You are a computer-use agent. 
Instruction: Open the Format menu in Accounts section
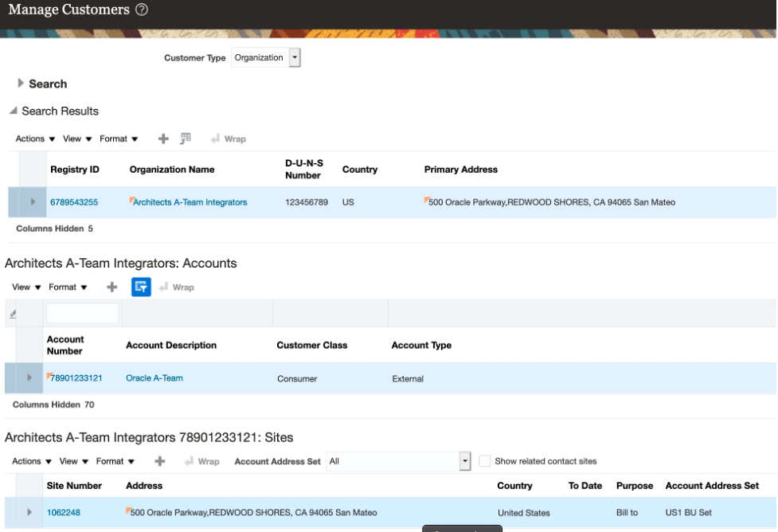[x=68, y=287]
